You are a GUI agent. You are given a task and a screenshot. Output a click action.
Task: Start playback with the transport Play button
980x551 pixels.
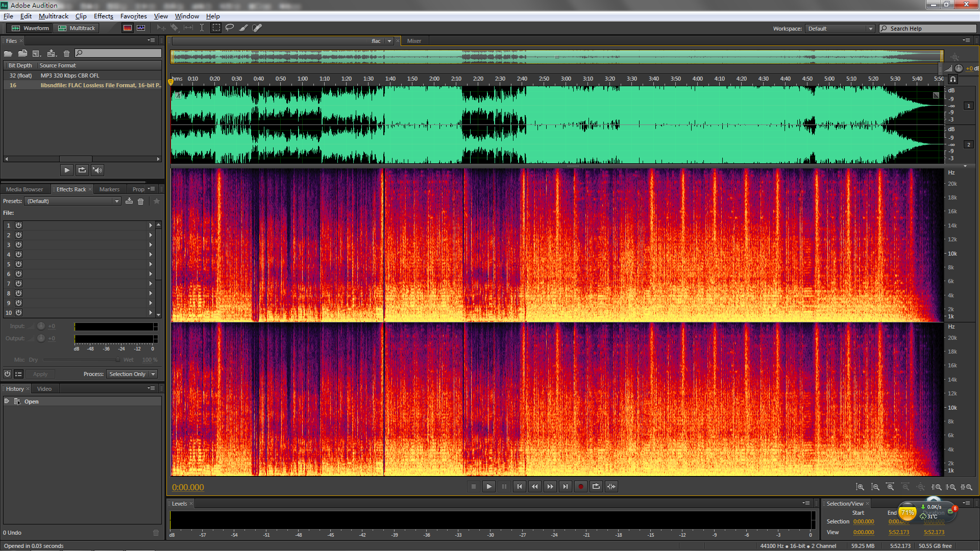tap(488, 487)
